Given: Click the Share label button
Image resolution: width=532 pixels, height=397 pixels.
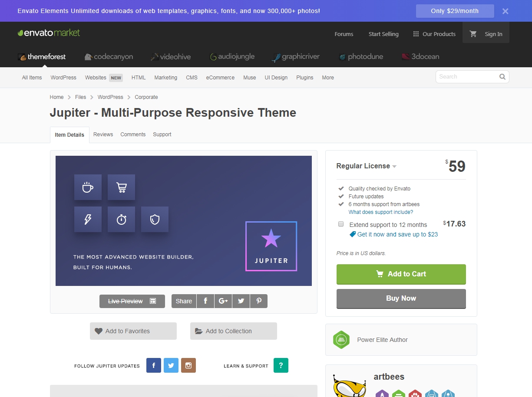Looking at the screenshot, I should pos(184,301).
